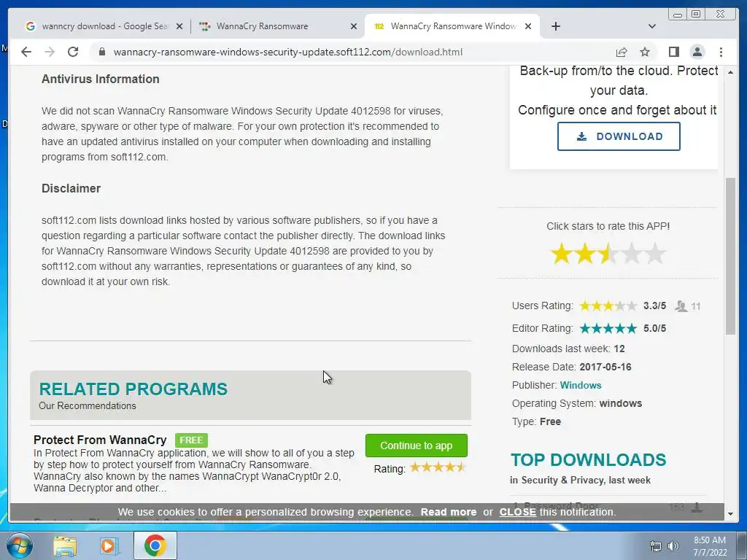
Task: Click Release Date value 2017-05-16
Action: pyautogui.click(x=605, y=367)
